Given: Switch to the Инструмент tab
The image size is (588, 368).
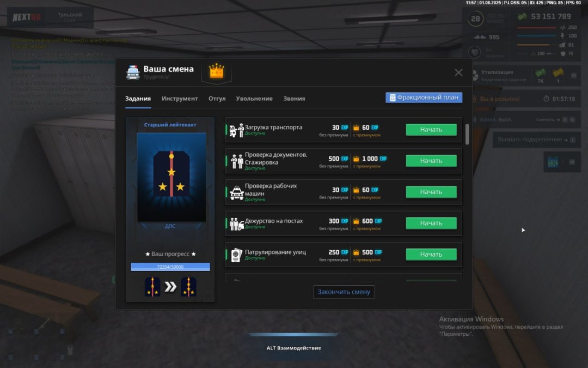Looking at the screenshot, I should [x=180, y=99].
